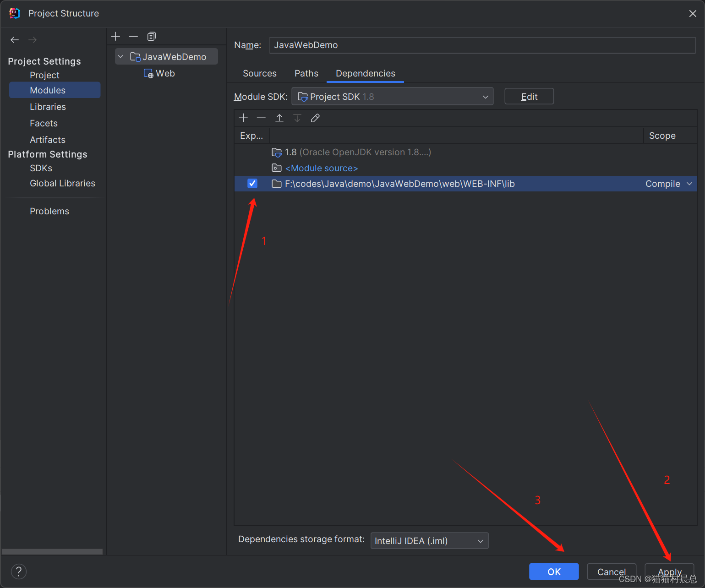This screenshot has height=588, width=705.
Task: Click the sidebar horizontal scrollbar
Action: coord(52,551)
